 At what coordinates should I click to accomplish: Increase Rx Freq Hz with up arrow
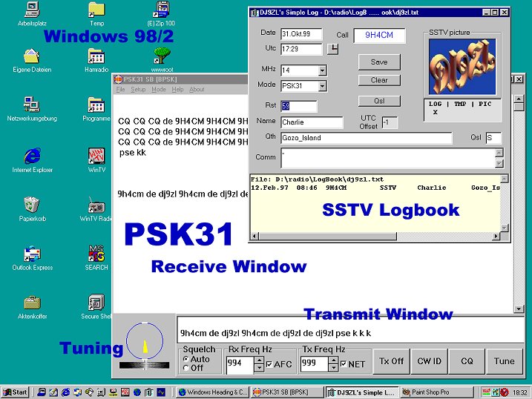pyautogui.click(x=259, y=360)
